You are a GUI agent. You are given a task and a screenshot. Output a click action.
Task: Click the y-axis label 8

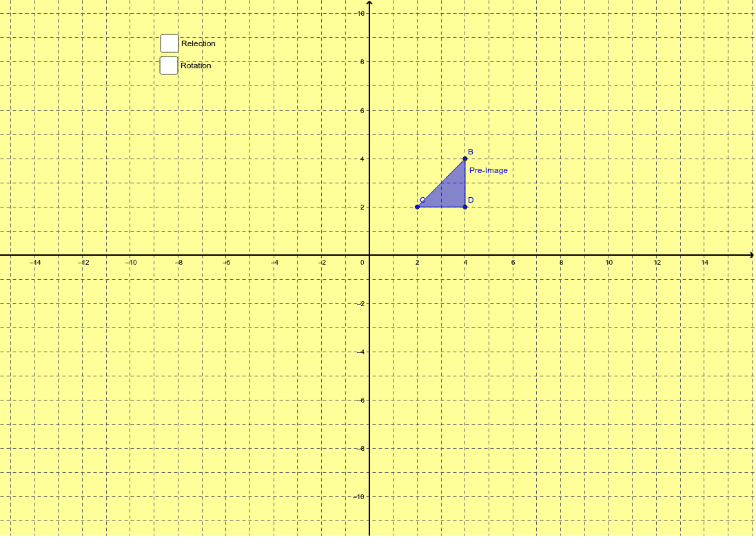362,62
